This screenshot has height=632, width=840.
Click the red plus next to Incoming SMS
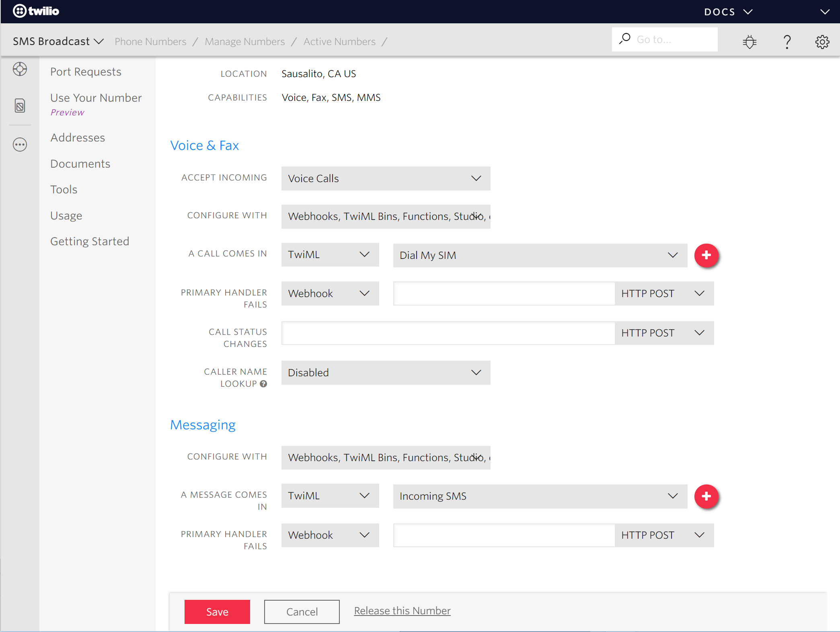click(707, 497)
